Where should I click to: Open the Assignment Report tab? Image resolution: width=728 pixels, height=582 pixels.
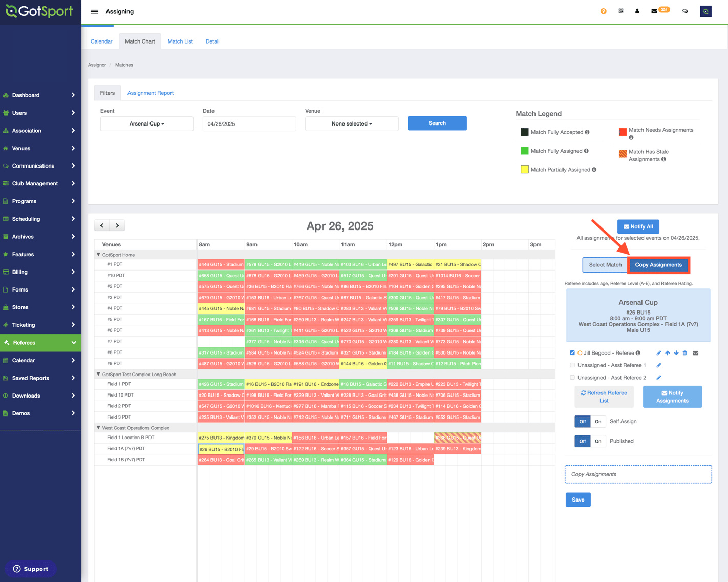[x=151, y=93]
